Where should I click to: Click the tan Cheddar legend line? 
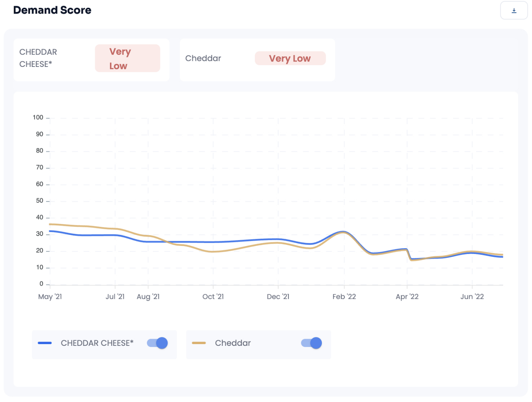tap(199, 343)
